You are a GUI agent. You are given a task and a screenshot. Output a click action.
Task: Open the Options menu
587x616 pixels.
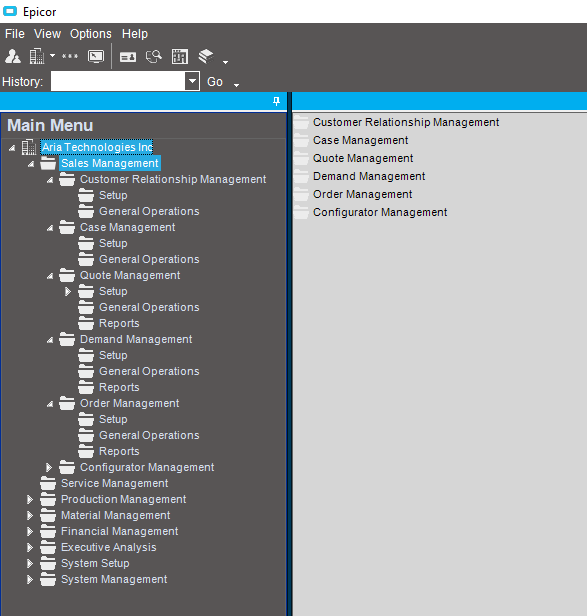90,34
